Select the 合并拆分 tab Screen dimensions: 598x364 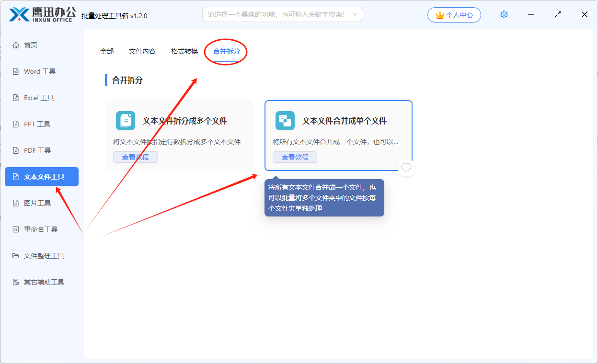tap(227, 51)
